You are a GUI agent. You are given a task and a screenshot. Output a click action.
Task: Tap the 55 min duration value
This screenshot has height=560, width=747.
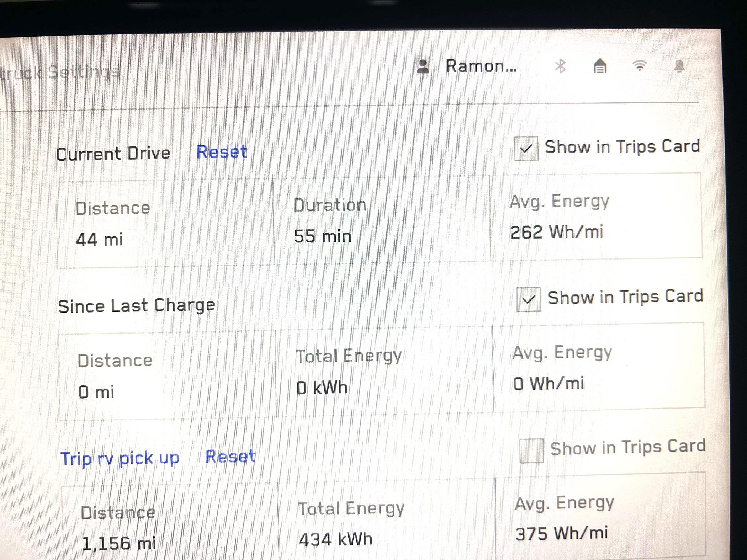coord(323,236)
